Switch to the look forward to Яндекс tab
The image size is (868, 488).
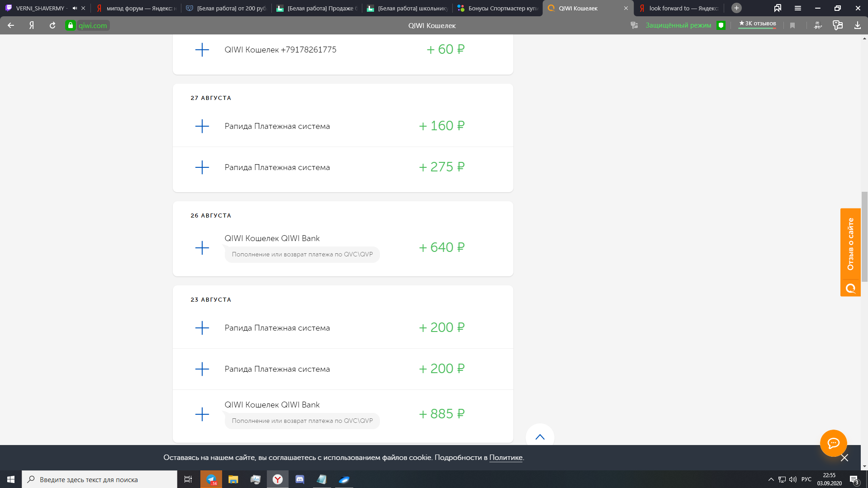pyautogui.click(x=678, y=8)
